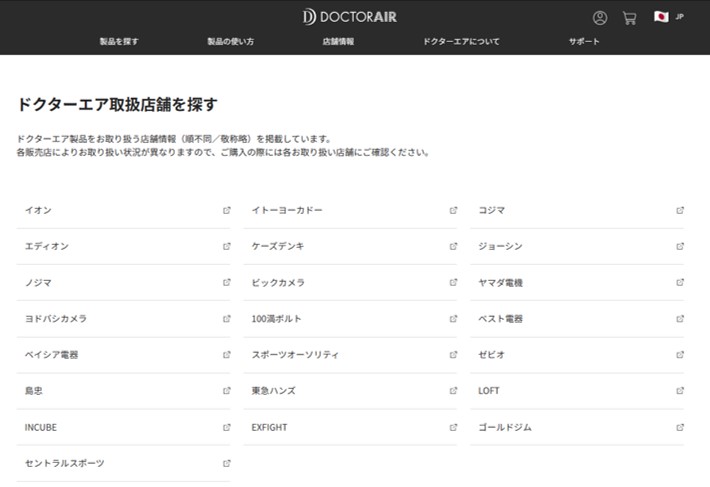Open the 製品を探す menu
710x487 pixels.
pos(119,41)
